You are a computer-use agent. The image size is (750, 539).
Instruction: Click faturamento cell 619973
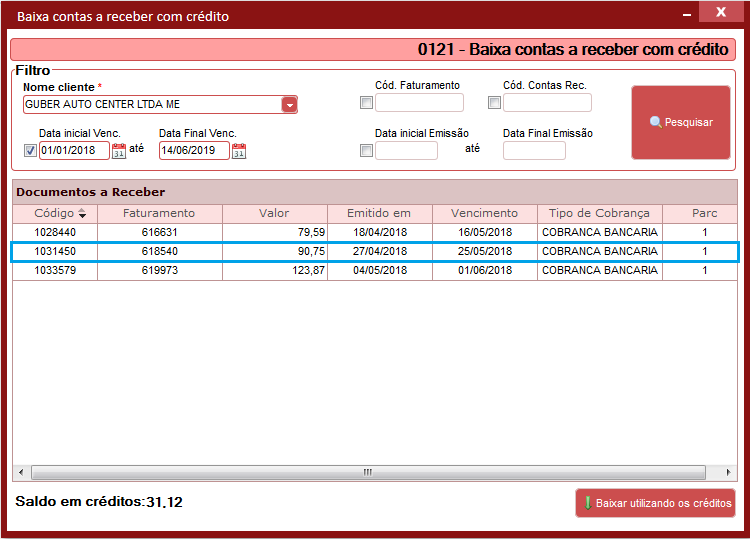pos(159,271)
